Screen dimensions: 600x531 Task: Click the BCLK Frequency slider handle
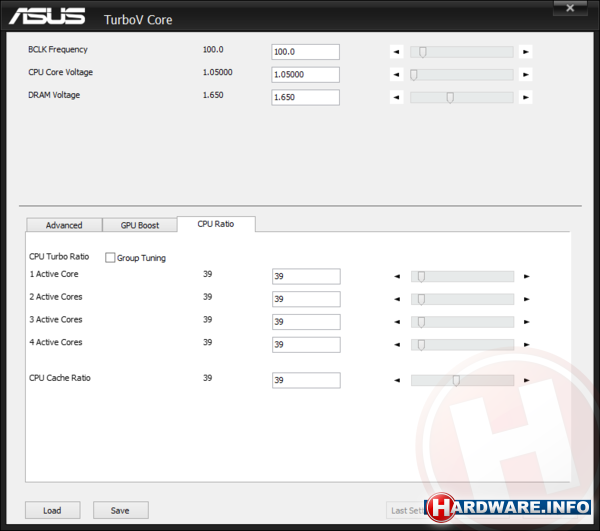(x=422, y=52)
